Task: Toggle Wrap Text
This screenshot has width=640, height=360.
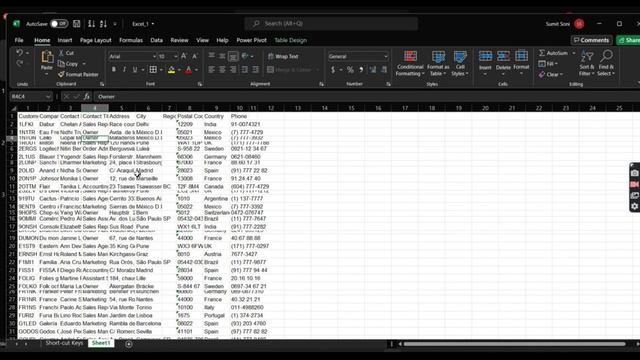Action: 283,56
